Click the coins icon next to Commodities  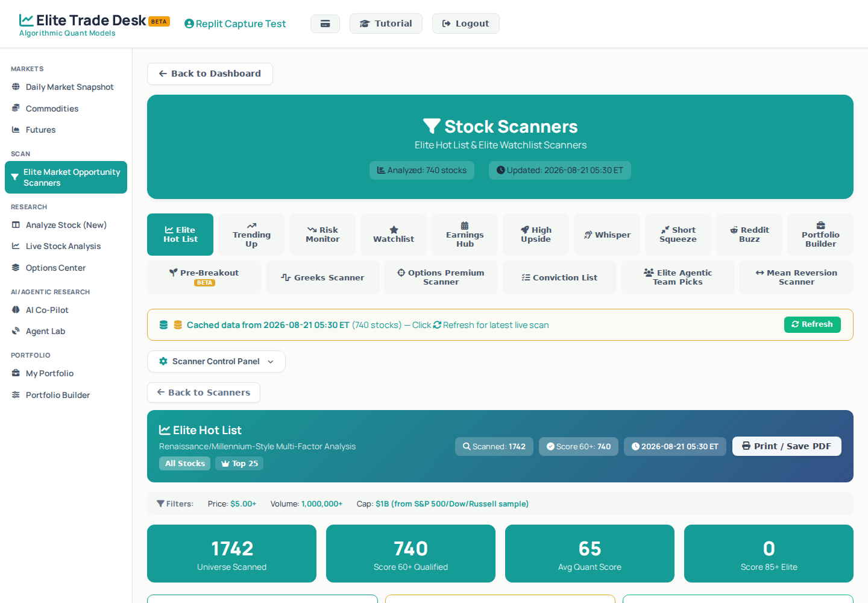coord(16,109)
